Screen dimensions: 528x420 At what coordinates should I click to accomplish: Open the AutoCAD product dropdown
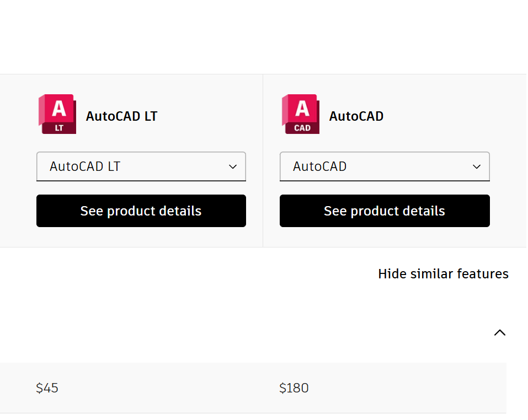point(384,166)
